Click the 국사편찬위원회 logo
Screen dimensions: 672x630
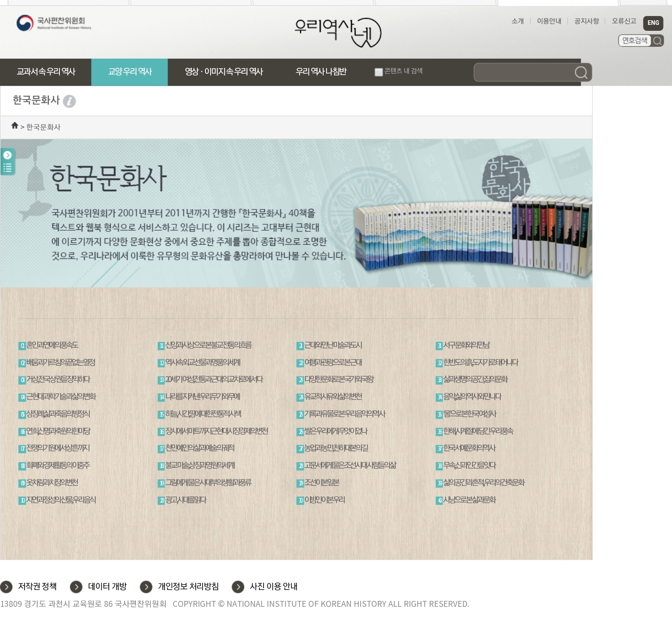pos(54,23)
